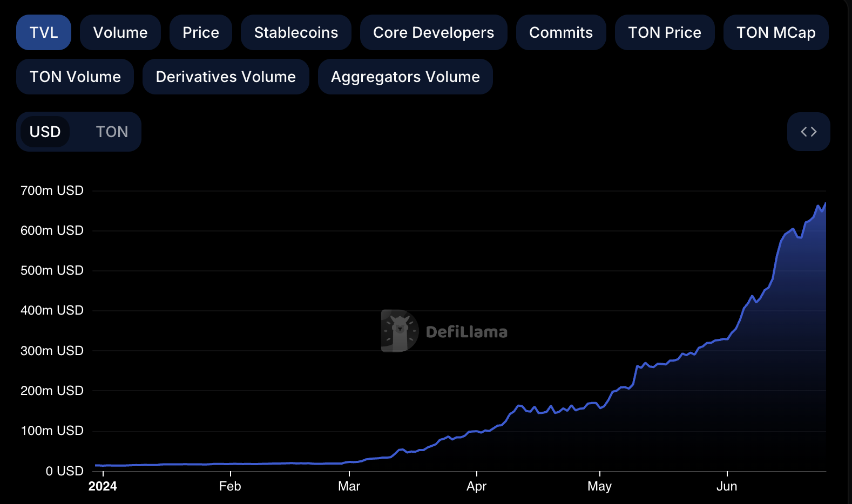Click the embed code brackets icon
Image resolution: width=852 pixels, height=504 pixels.
(808, 132)
